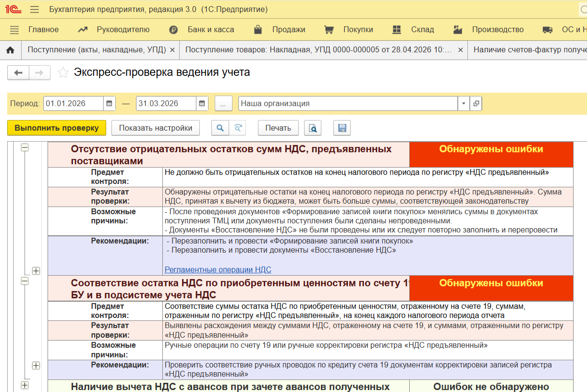Open the Главное section
Image resolution: width=587 pixels, height=392 pixels.
click(43, 30)
